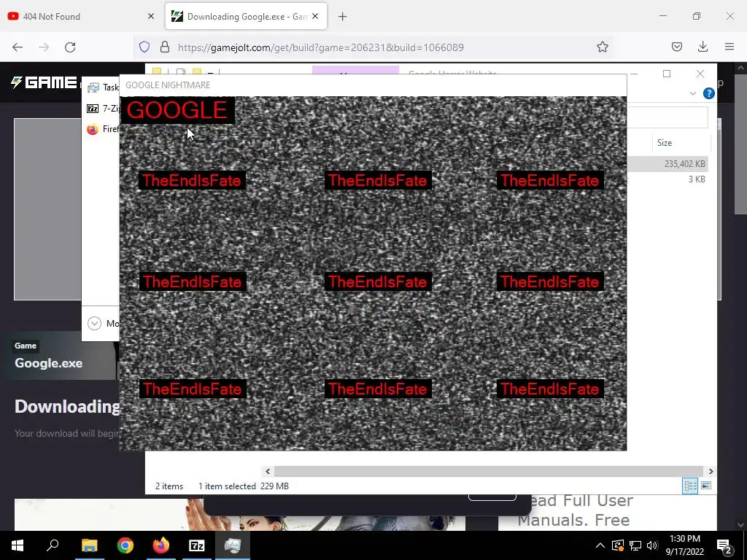This screenshot has height=560, width=747.
Task: Reload the Game Jolt page
Action: pyautogui.click(x=70, y=47)
